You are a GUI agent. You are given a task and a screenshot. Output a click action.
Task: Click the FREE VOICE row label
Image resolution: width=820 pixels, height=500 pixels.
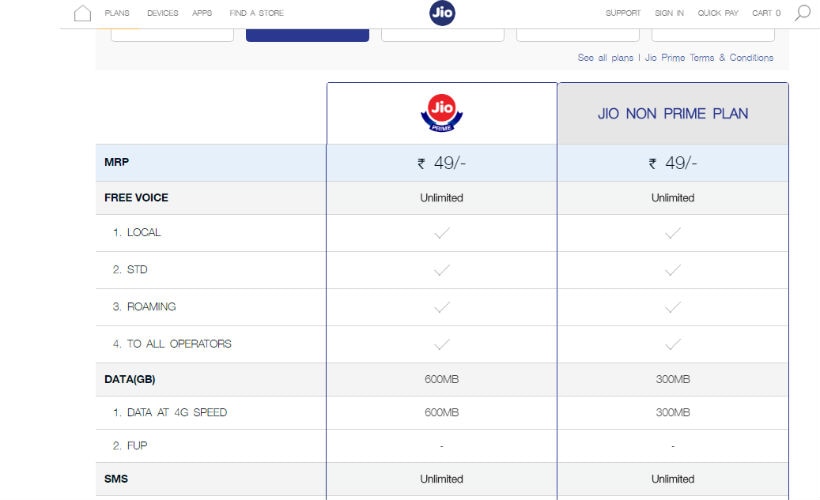click(136, 198)
